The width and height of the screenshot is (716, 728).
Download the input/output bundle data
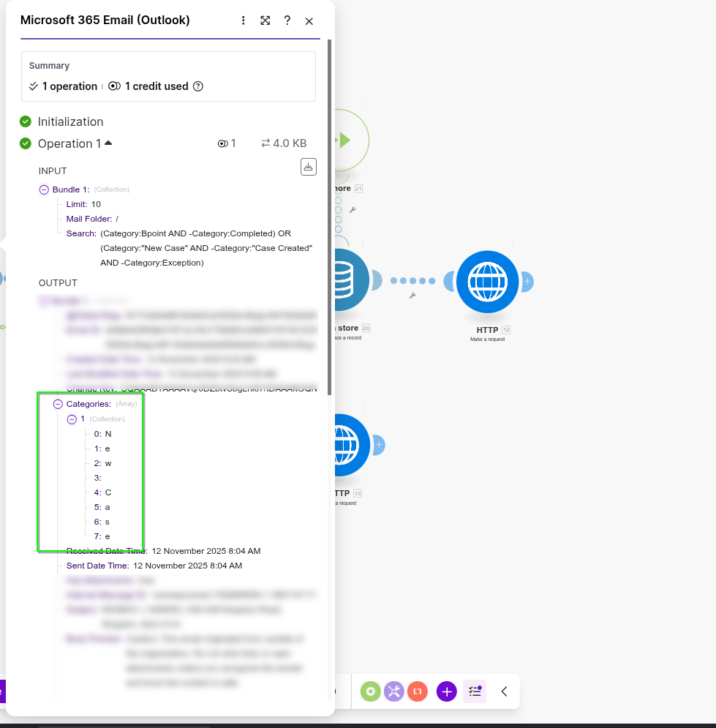click(309, 167)
